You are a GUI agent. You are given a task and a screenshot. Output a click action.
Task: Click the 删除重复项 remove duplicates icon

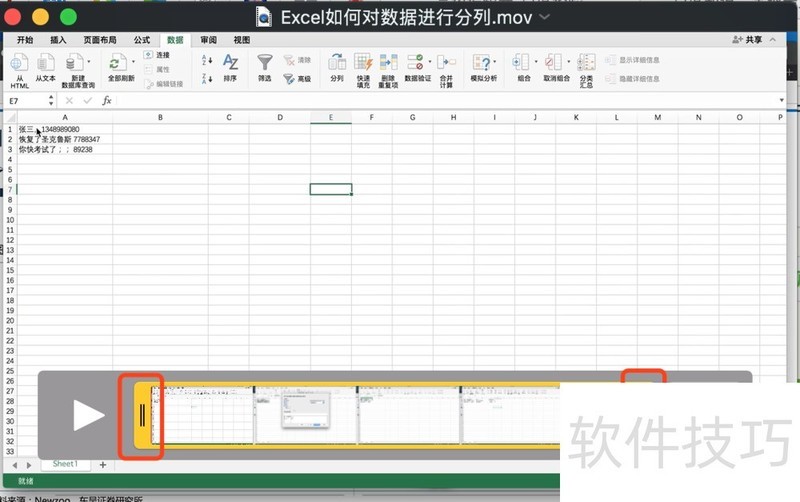coord(389,63)
